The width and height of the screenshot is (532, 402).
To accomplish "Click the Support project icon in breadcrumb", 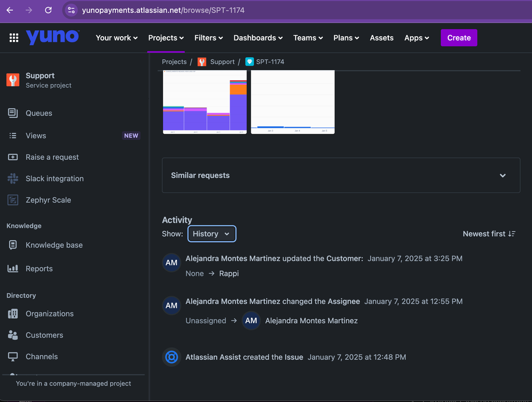I will tap(202, 62).
